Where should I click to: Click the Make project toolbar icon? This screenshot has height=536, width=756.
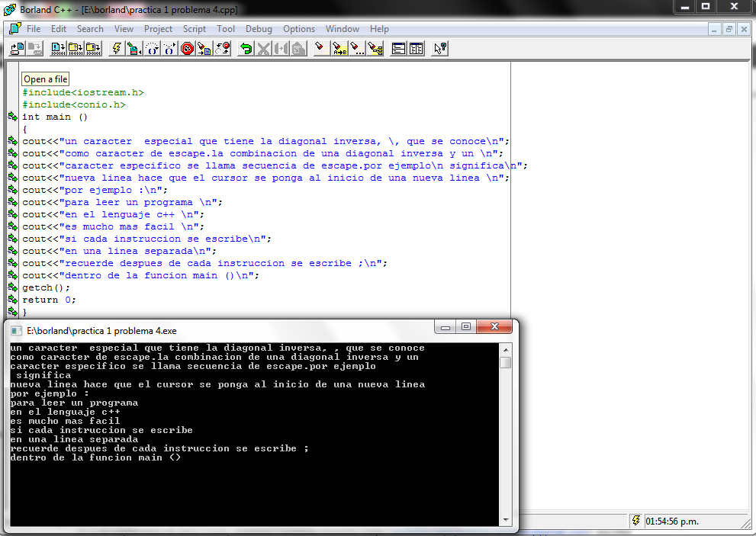tap(74, 48)
